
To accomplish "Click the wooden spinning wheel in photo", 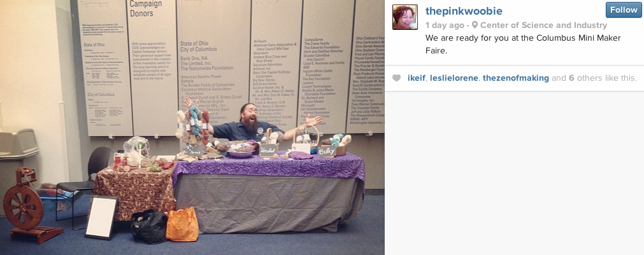I will (26, 205).
